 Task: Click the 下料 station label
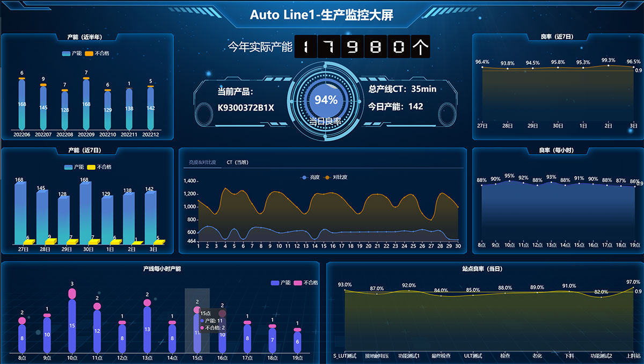(569, 355)
